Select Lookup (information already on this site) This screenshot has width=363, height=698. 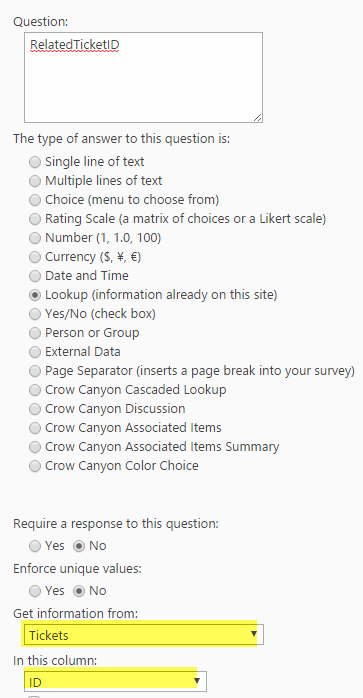click(x=35, y=295)
